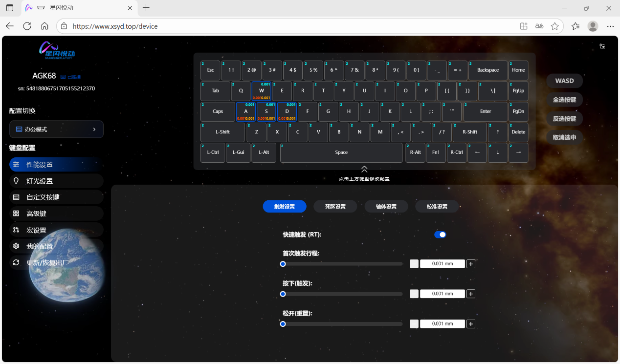Click the 宏设置 macro icon
620x364 pixels.
coord(16,230)
